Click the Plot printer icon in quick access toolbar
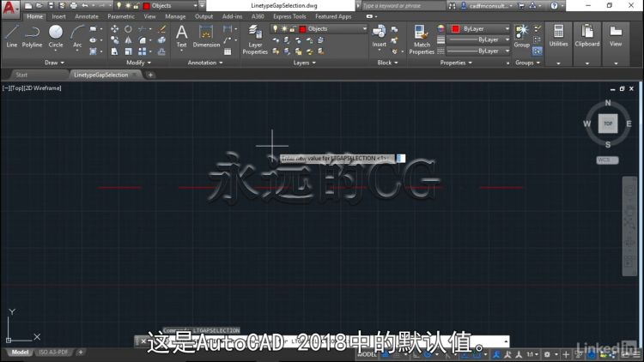Screen dimensions: 644x362 (74, 6)
